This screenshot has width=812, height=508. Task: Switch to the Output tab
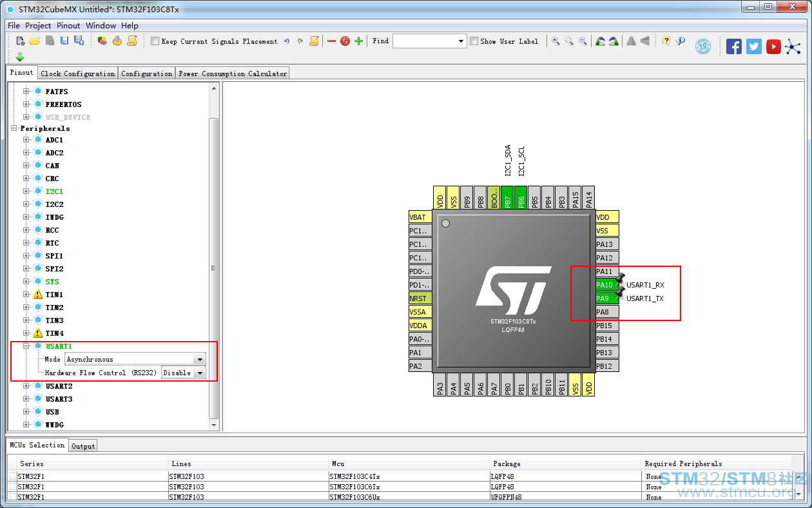click(83, 446)
